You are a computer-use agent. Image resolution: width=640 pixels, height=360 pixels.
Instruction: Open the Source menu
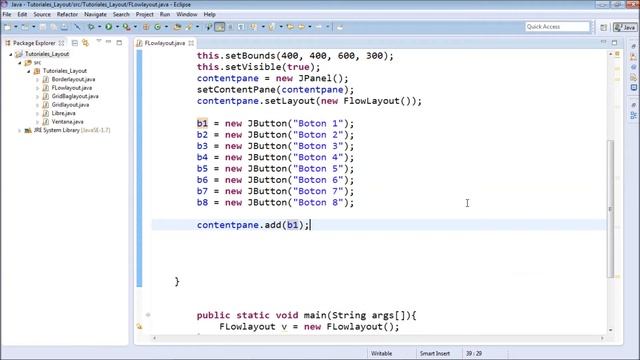point(42,14)
